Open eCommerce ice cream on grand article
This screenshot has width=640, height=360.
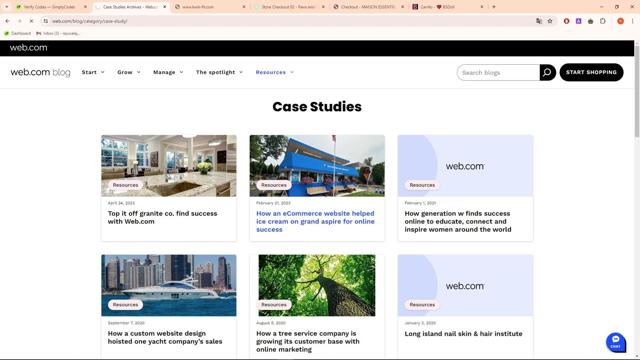tap(315, 221)
